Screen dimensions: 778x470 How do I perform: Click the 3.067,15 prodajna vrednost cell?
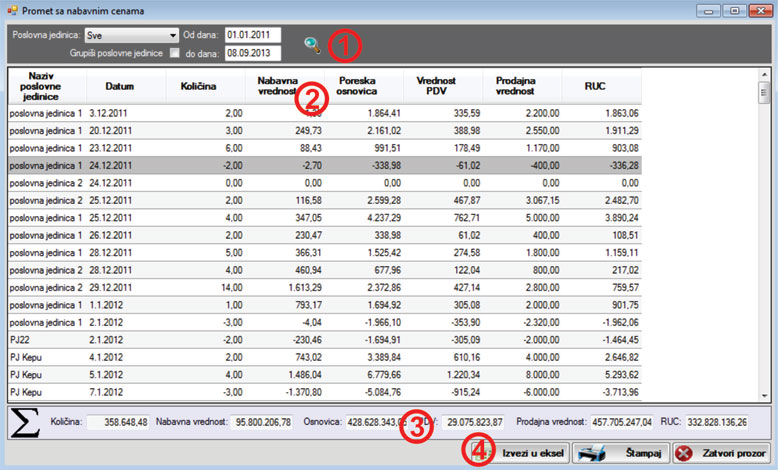522,201
